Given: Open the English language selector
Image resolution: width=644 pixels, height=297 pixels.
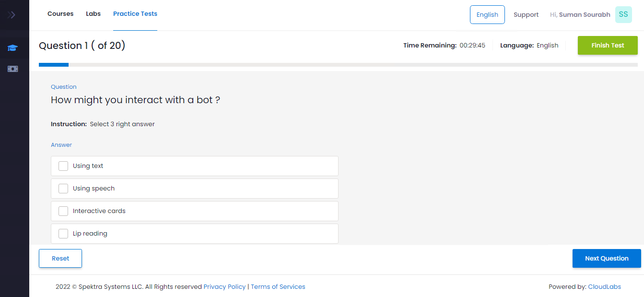Looking at the screenshot, I should (x=487, y=14).
